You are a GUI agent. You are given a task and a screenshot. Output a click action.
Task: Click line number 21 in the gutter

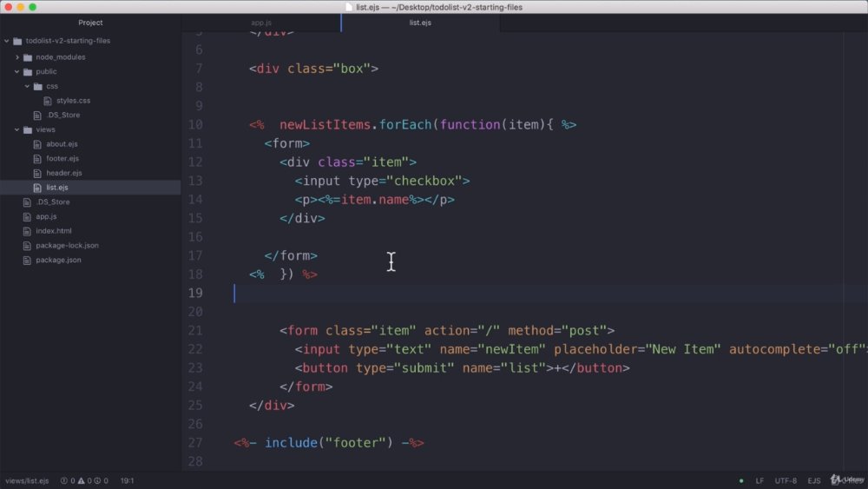point(194,331)
